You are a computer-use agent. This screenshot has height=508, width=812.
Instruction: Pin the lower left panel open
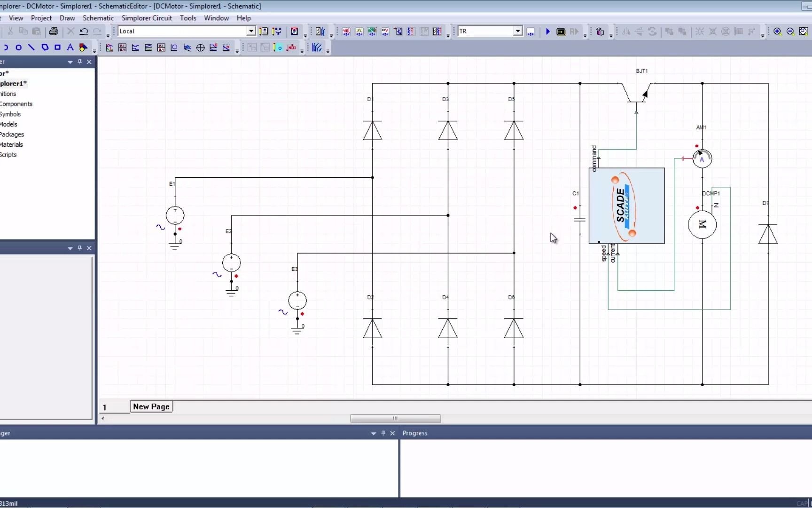79,248
